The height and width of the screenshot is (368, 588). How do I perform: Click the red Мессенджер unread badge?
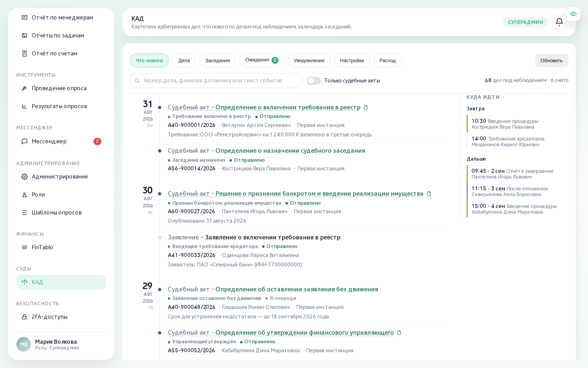pyautogui.click(x=97, y=141)
